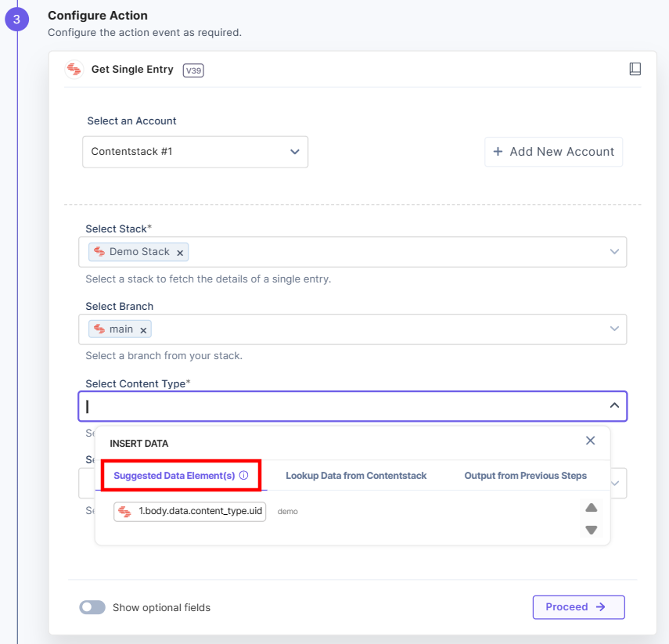Click the Contentstack logo beside Get Single Entry
Image resolution: width=669 pixels, height=644 pixels.
point(74,69)
